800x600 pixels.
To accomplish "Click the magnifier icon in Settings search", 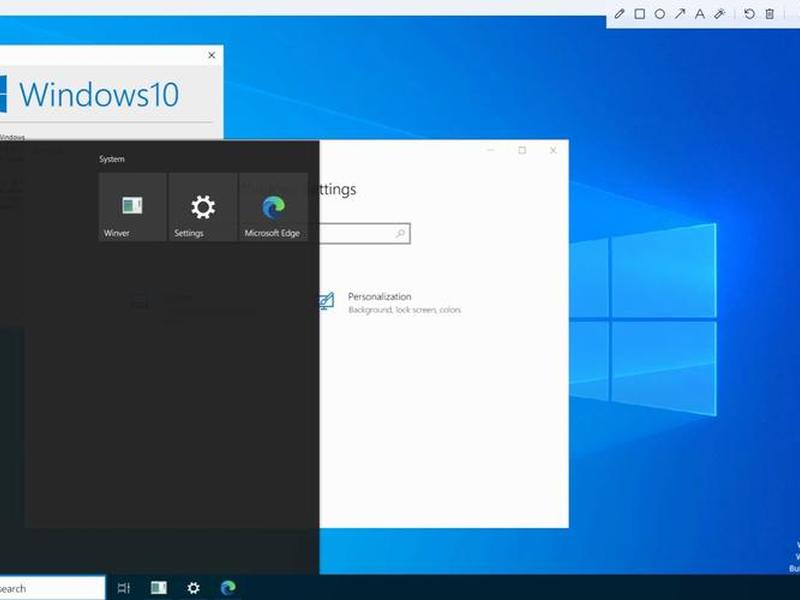I will 400,234.
